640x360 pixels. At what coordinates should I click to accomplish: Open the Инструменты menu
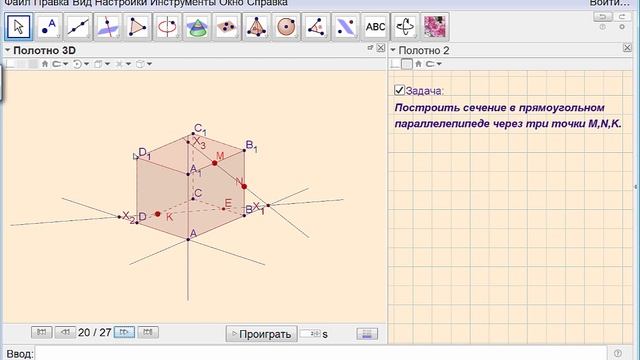pyautogui.click(x=183, y=3)
